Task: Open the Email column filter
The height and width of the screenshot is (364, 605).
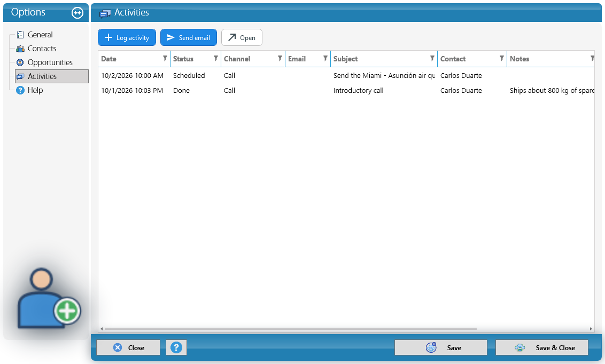Action: 325,58
